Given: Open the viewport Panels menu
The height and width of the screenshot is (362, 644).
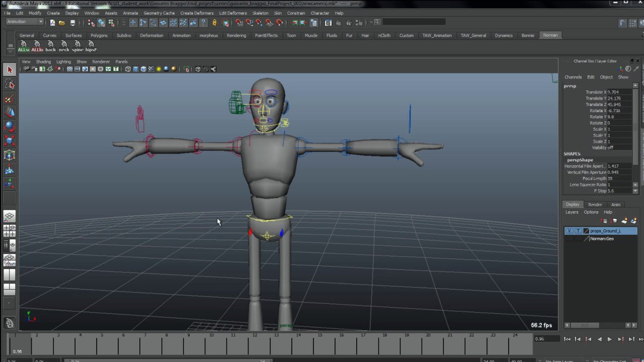Looking at the screenshot, I should (121, 62).
